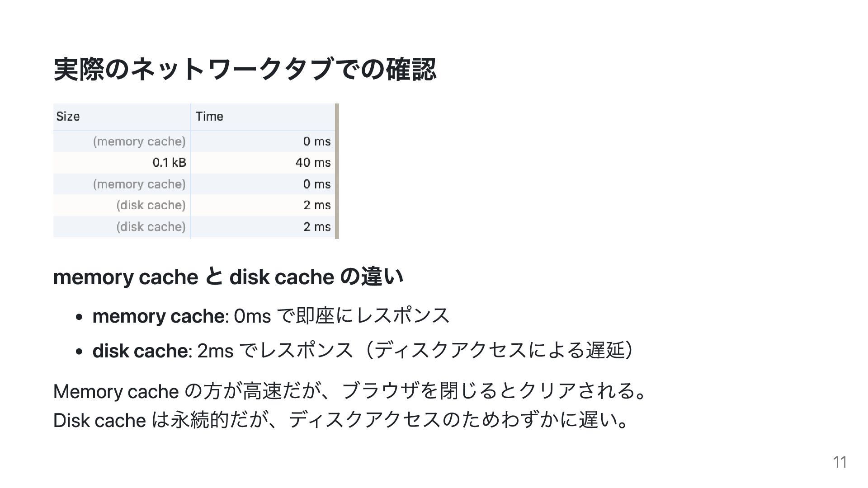Click the 40 ms time value
868x488 pixels.
313,163
